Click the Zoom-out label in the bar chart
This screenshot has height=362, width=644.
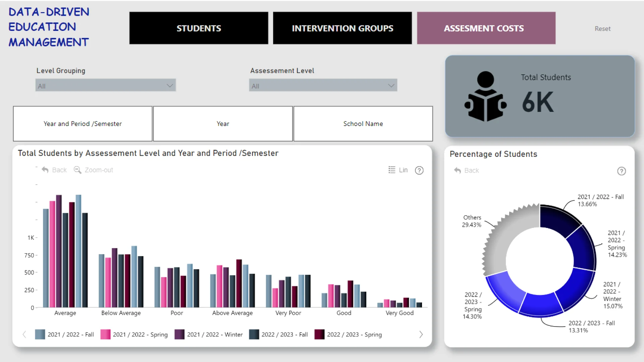pos(99,170)
